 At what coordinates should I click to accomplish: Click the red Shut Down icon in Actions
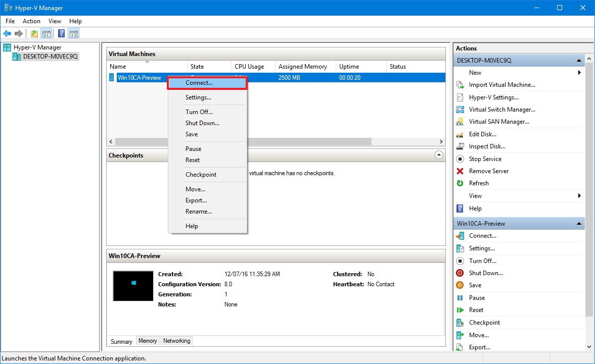[x=460, y=273]
